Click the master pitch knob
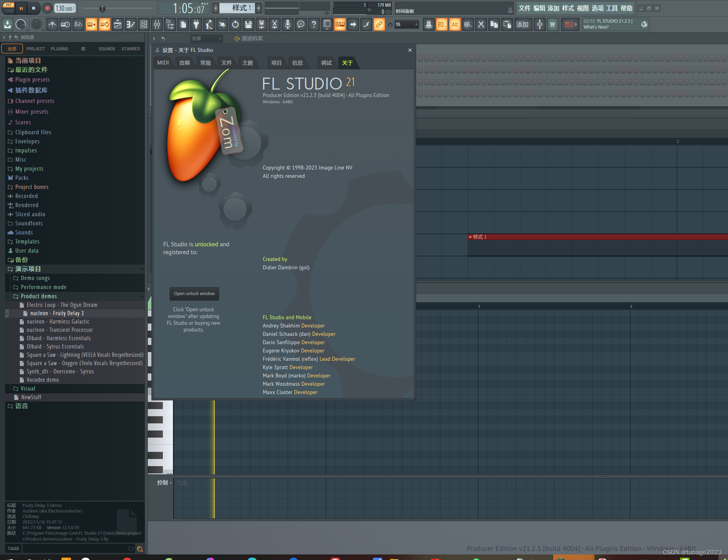Viewport: 728px width, 560px height. point(36,24)
